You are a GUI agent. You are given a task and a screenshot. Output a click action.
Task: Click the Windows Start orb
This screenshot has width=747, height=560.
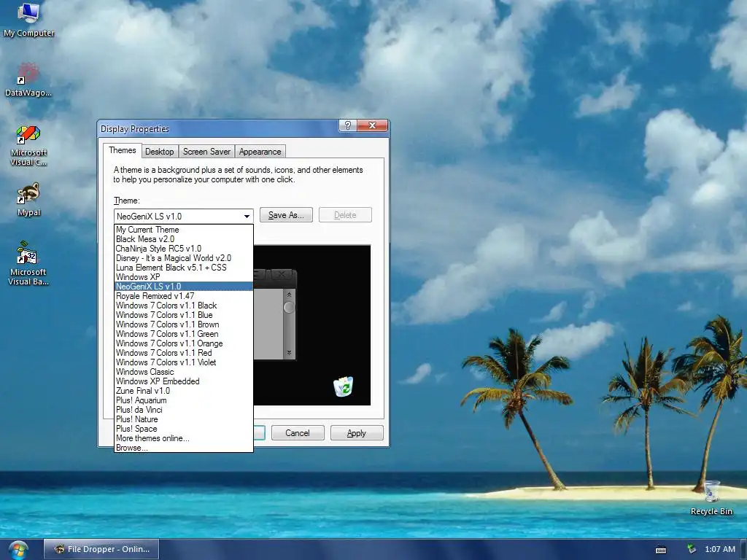(18, 550)
